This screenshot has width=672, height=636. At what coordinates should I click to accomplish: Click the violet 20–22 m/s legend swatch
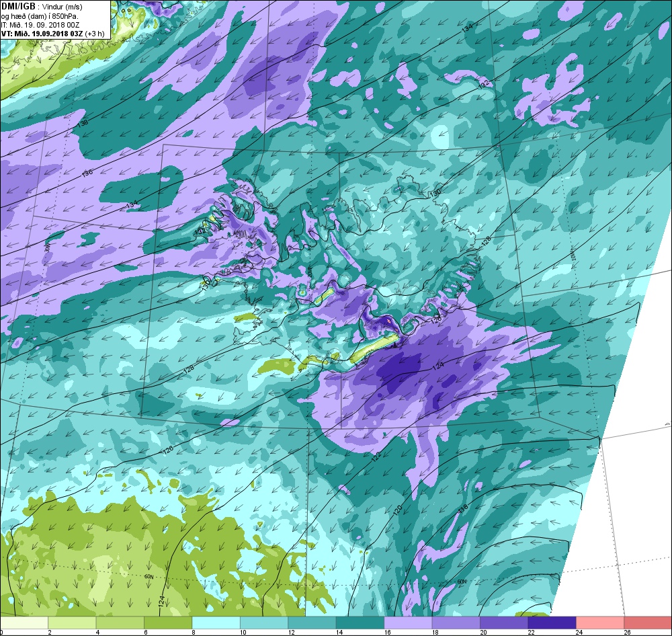click(x=504, y=623)
